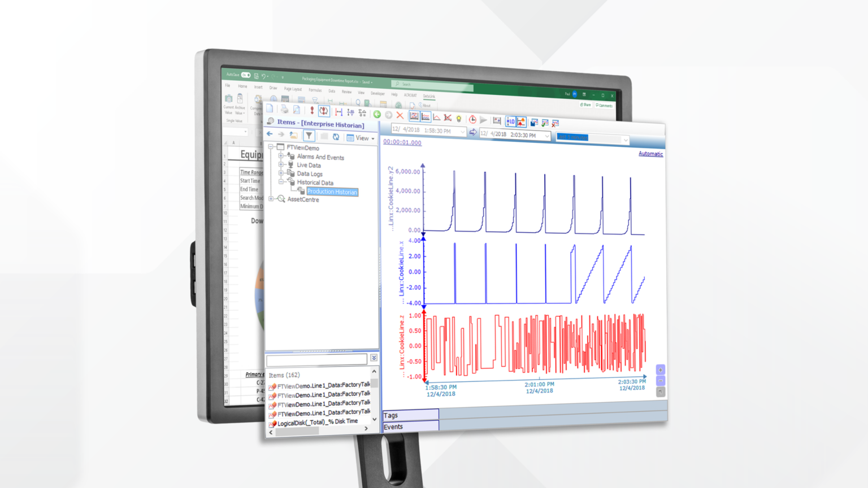Viewport: 868px width, 488px height.
Task: Toggle the XY plot chart style button
Action: 414,116
